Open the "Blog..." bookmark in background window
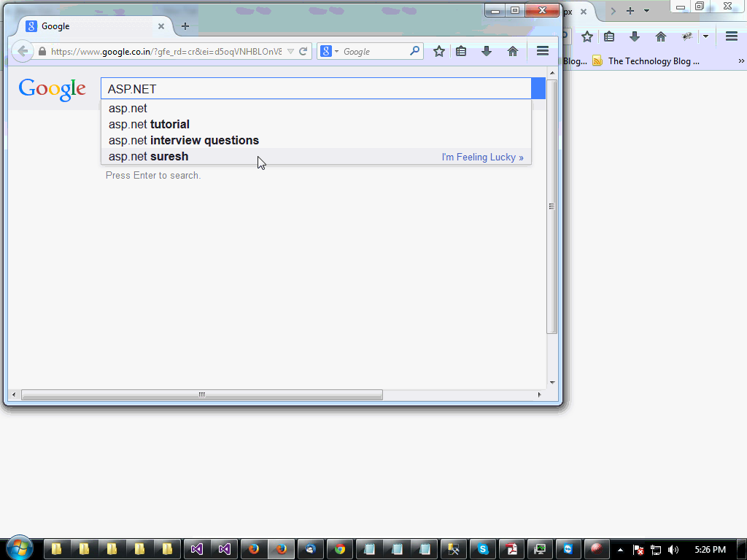The height and width of the screenshot is (560, 747). (575, 61)
